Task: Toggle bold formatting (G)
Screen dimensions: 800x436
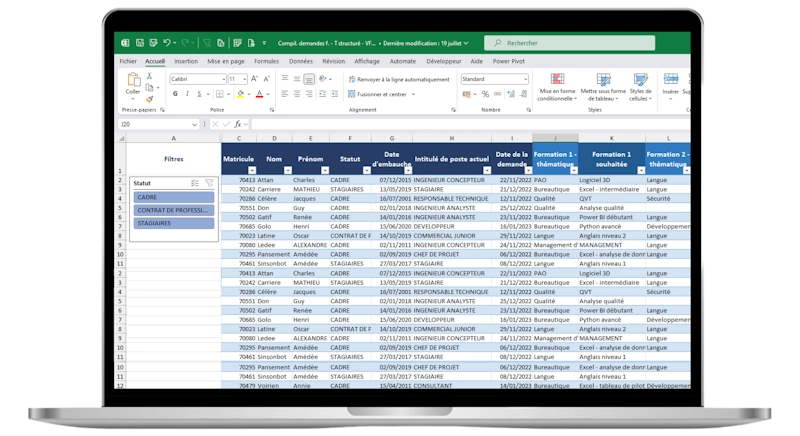Action: click(x=175, y=94)
